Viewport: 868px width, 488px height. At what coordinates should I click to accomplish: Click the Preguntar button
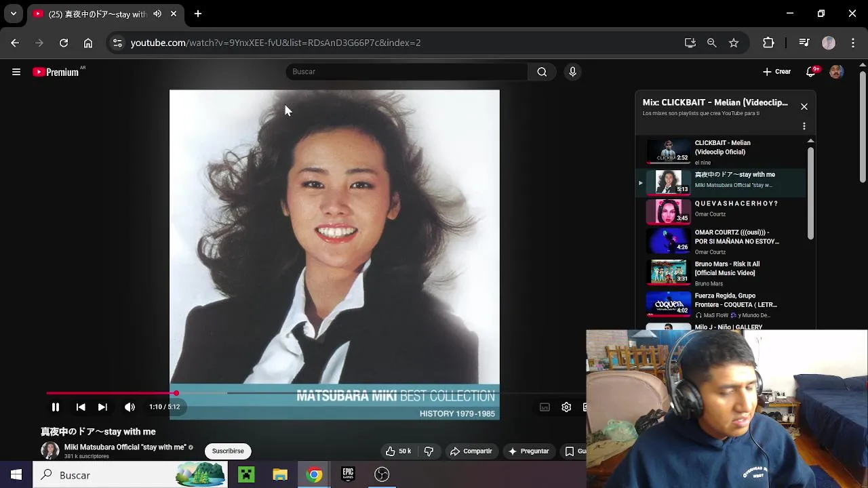528,451
